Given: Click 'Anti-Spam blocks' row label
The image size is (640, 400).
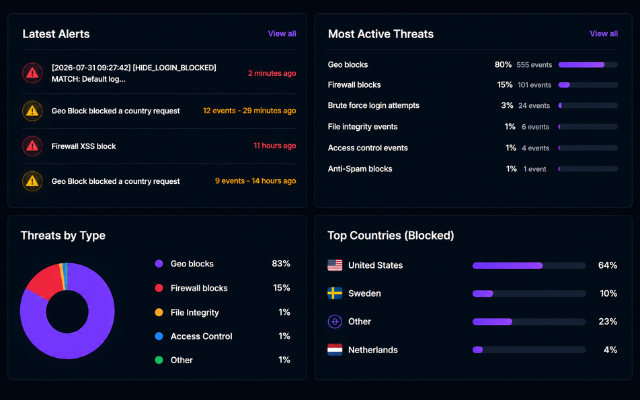Looking at the screenshot, I should coord(360,169).
